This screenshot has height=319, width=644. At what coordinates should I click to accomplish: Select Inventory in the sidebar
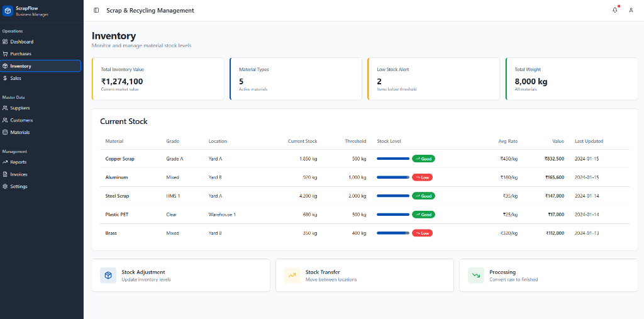[40, 66]
